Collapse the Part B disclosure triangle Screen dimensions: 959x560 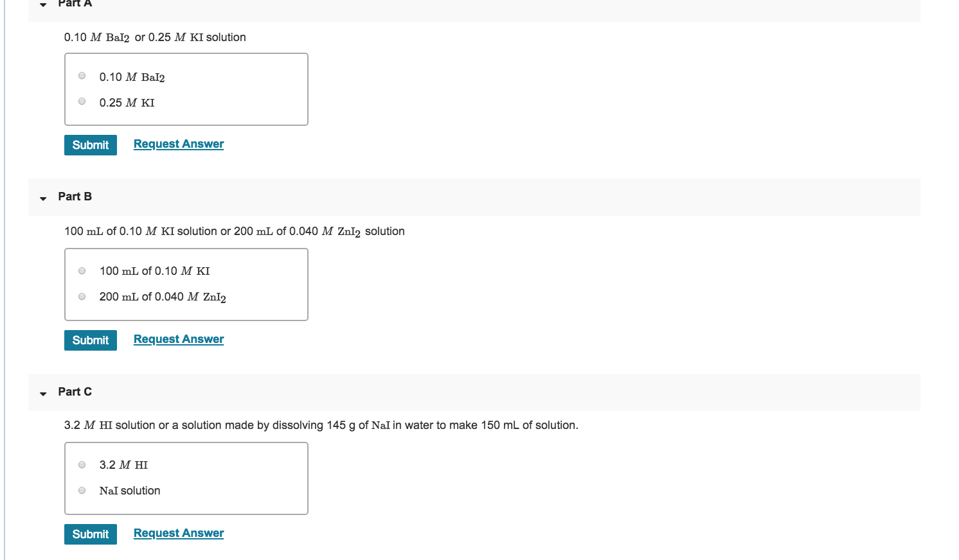coord(43,198)
